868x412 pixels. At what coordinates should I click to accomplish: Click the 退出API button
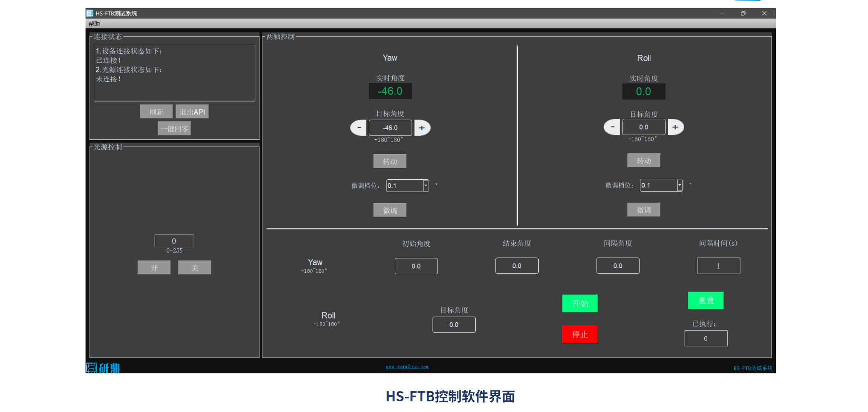click(x=192, y=112)
